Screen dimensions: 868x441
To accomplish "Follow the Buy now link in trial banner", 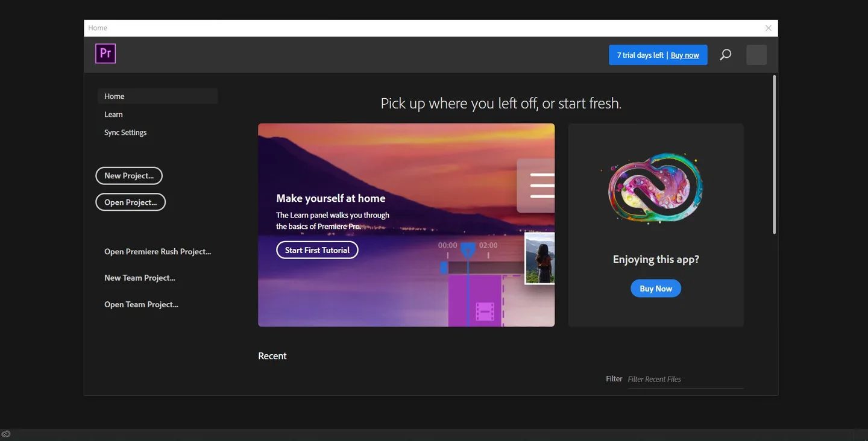I will (685, 55).
